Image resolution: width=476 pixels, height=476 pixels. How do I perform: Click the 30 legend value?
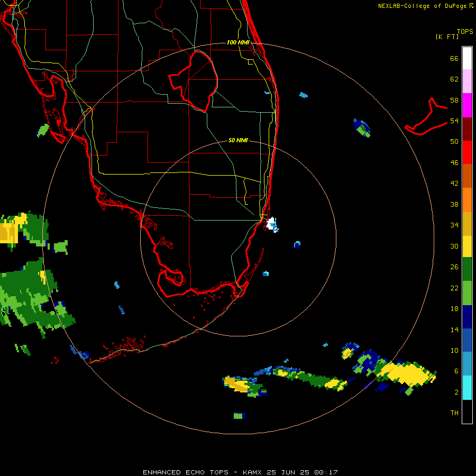pos(454,246)
